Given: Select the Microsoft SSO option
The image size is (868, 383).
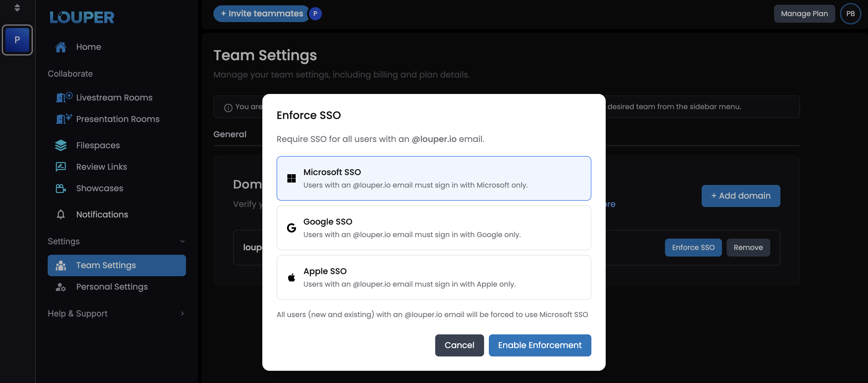Looking at the screenshot, I should [x=433, y=178].
